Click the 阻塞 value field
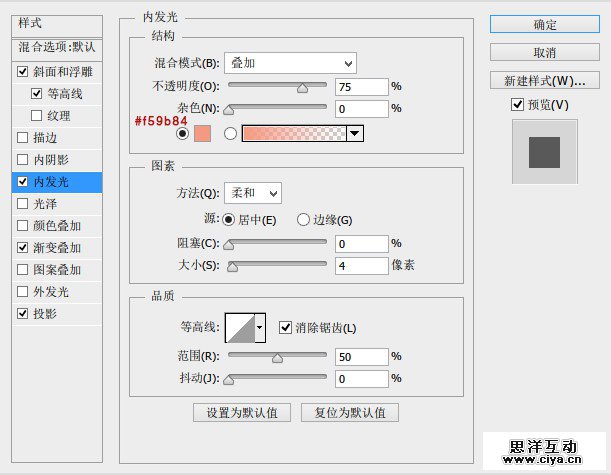 pos(362,244)
